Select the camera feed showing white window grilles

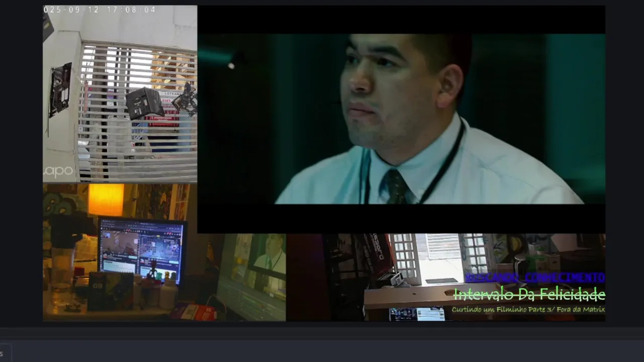(x=446, y=277)
